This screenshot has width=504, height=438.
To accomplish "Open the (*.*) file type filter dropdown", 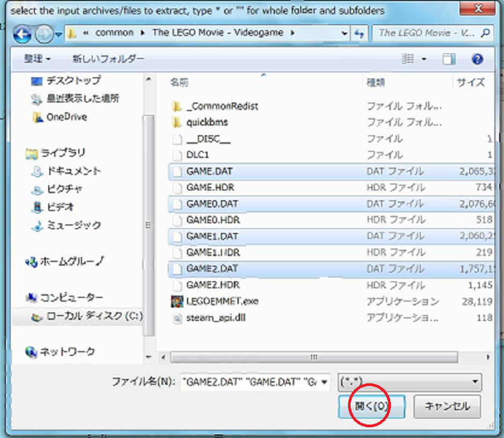I will point(410,382).
